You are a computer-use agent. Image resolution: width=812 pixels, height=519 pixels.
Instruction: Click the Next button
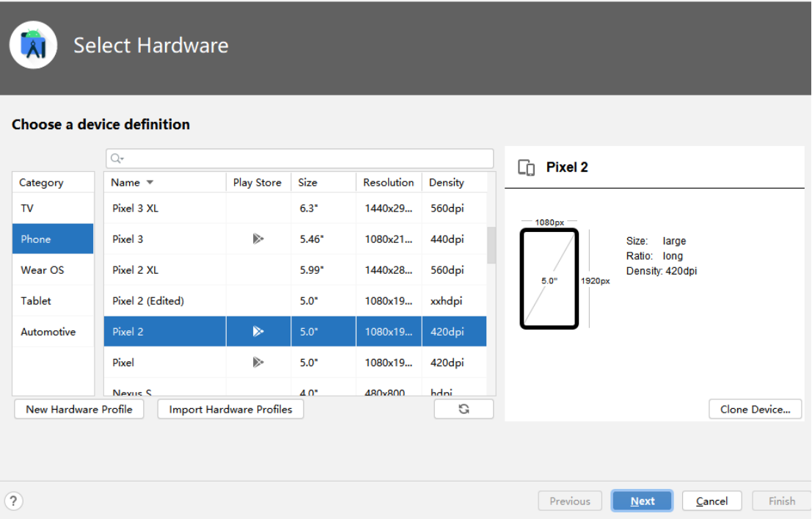[642, 501]
